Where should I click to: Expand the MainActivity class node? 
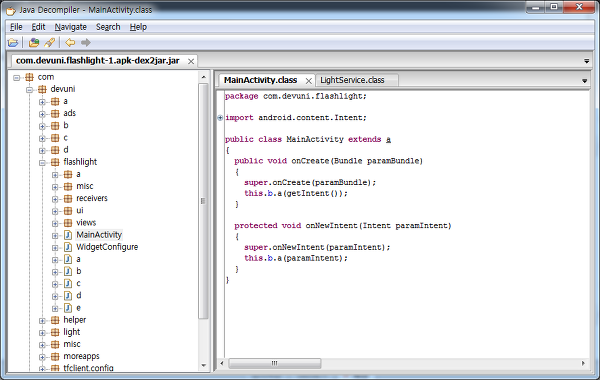coord(55,236)
